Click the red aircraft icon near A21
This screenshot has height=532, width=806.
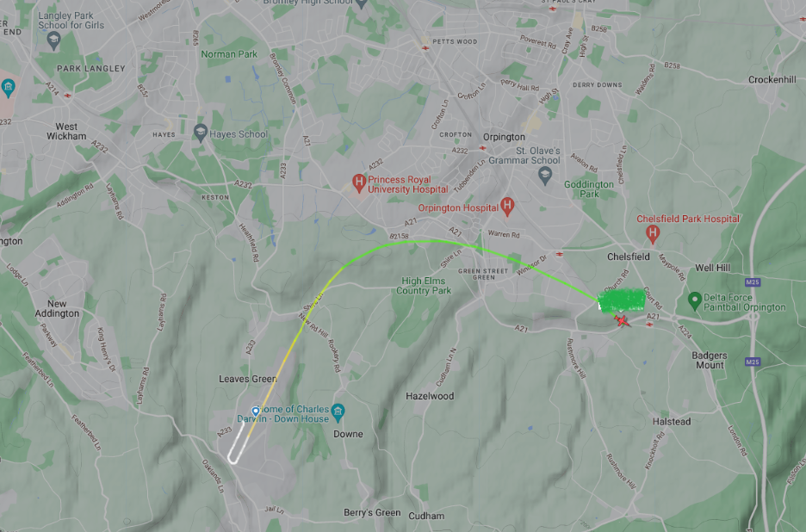[622, 321]
